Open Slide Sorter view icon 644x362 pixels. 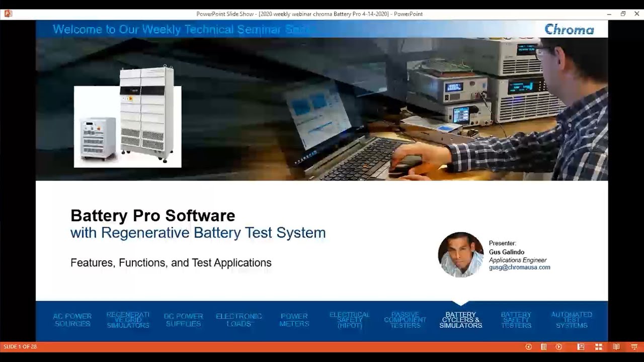coord(599,347)
